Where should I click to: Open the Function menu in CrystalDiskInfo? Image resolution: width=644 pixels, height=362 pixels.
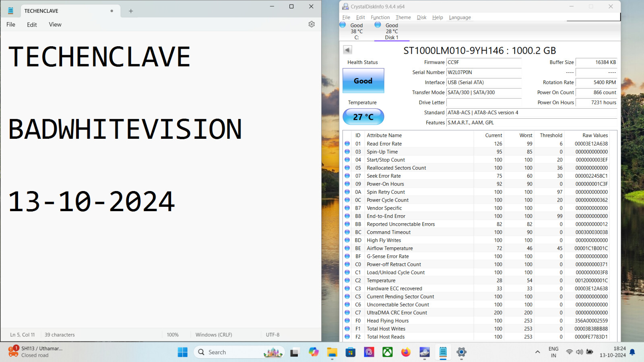tap(380, 17)
